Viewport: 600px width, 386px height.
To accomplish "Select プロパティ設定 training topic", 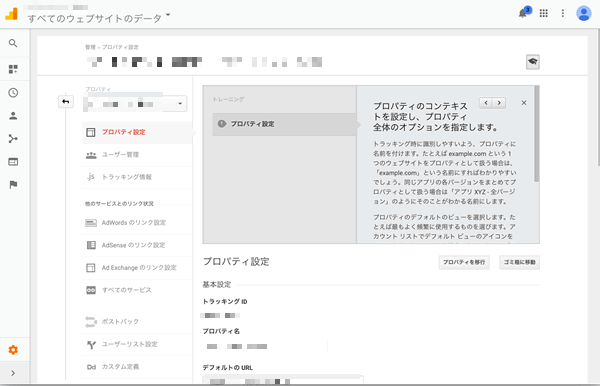I will (x=284, y=124).
